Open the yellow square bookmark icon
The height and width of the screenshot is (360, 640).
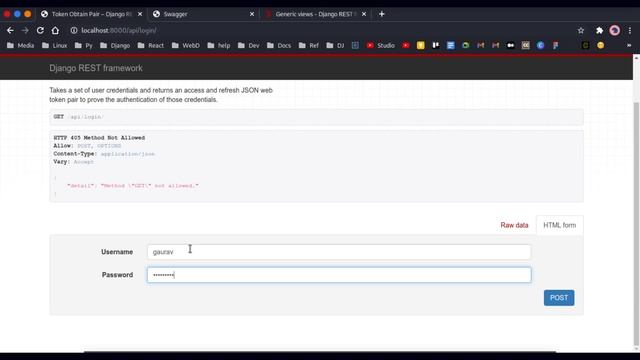click(420, 45)
